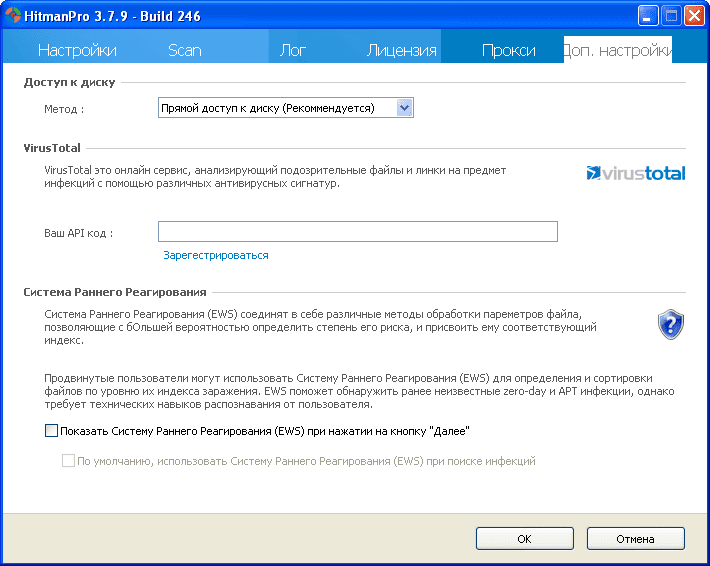
Task: Click the blue question-mark shield icon
Action: coord(671,324)
